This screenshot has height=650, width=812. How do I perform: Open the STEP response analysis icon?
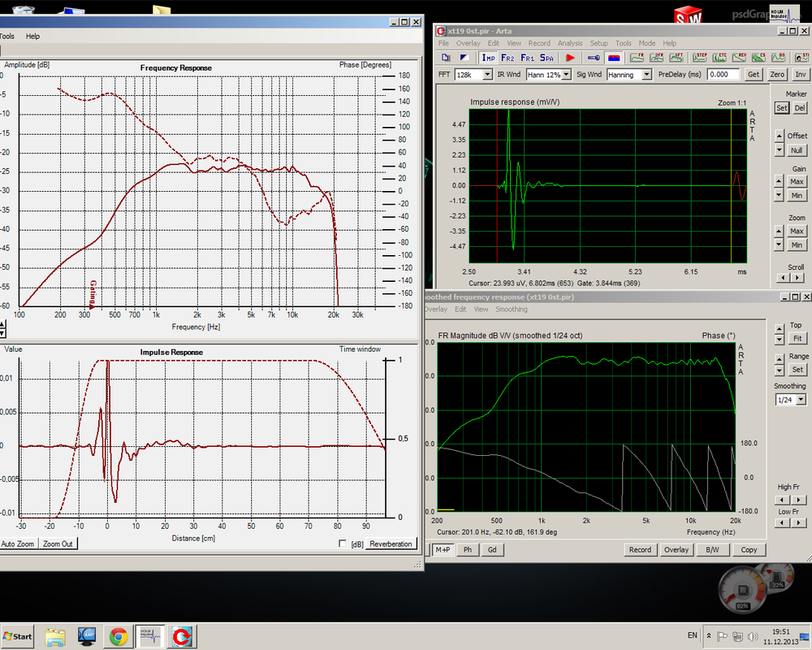pos(700,58)
